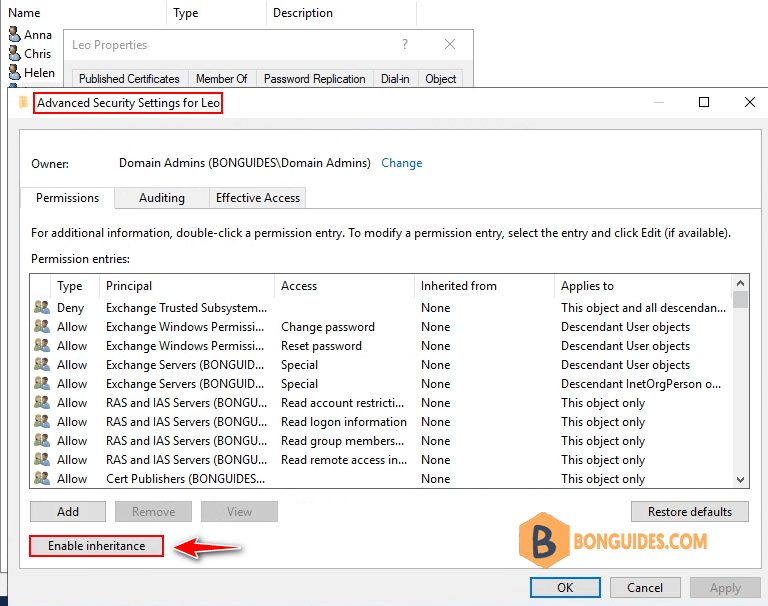Select the Helen user icon
The height and width of the screenshot is (606, 768).
click(15, 73)
